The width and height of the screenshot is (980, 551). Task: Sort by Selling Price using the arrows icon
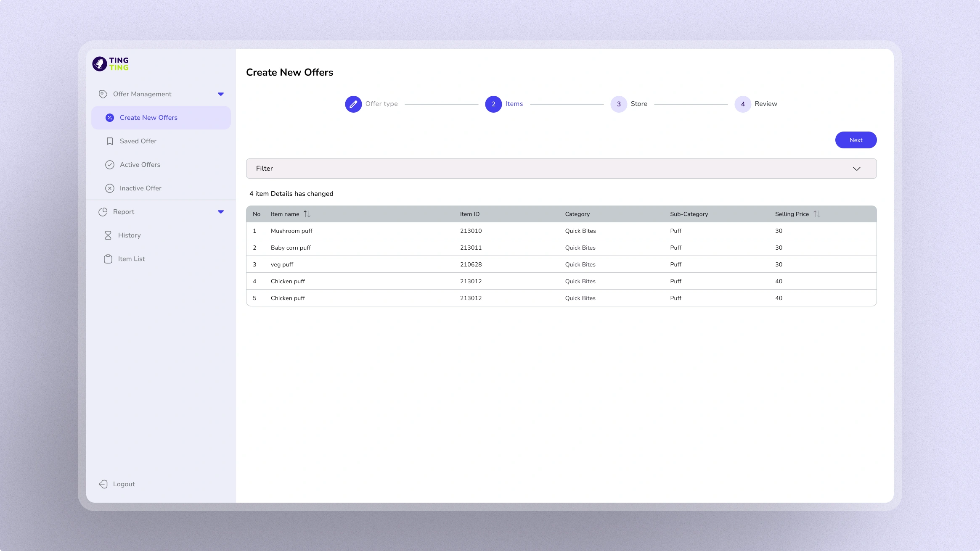point(817,214)
